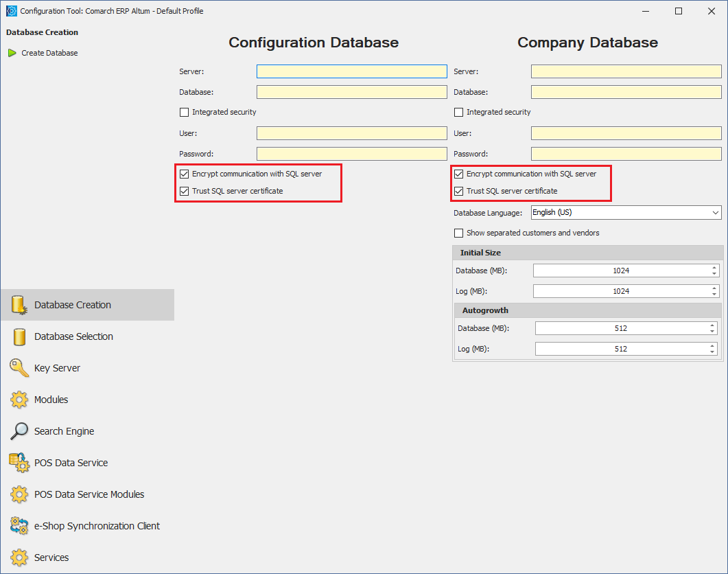This screenshot has height=574, width=728.
Task: Open the Database Language dropdown
Action: coord(715,212)
